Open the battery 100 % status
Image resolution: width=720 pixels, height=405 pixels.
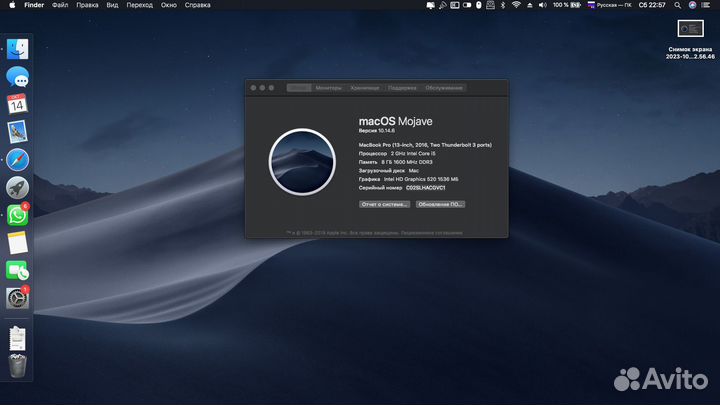(567, 5)
